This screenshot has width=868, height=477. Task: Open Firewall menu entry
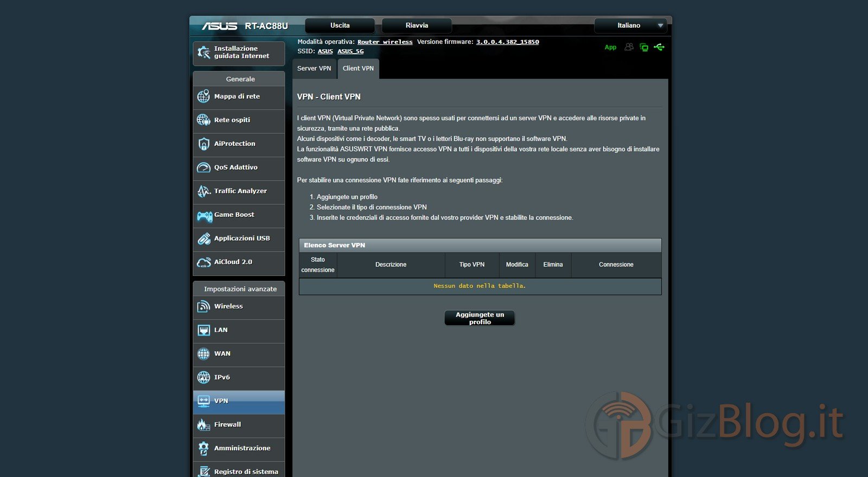pos(239,425)
